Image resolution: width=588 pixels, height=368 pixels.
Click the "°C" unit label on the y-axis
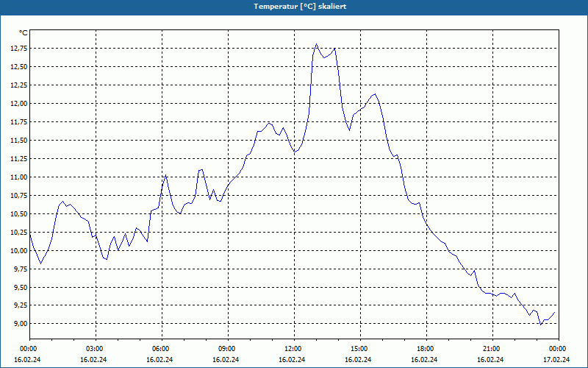(x=24, y=33)
